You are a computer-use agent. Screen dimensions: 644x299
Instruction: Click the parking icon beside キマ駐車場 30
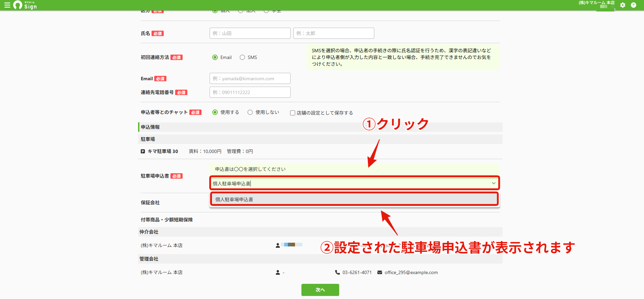(x=143, y=151)
